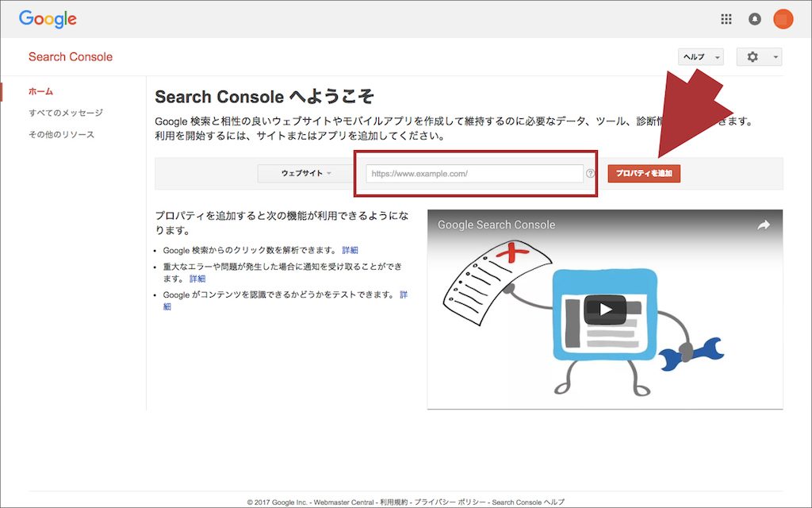The width and height of the screenshot is (812, 508).
Task: Focus the https://www.example.com/ URL field
Action: pyautogui.click(x=474, y=174)
